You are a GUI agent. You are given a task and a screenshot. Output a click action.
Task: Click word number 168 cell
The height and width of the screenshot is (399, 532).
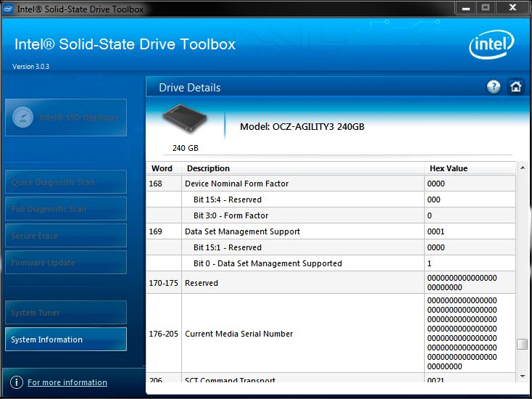point(164,184)
